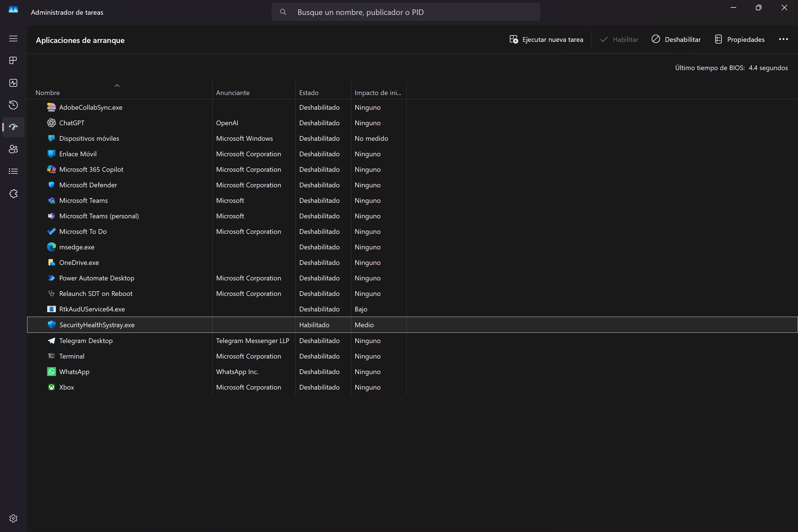Click the Microsoft 365 Copilot icon
Viewport: 798px width, 532px height.
pos(51,169)
